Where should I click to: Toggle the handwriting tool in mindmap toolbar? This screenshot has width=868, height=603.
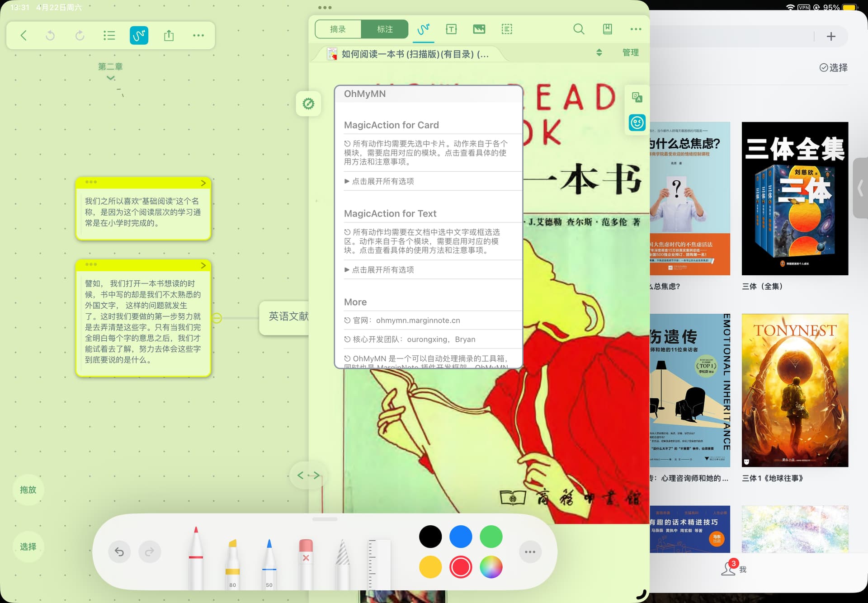click(139, 35)
